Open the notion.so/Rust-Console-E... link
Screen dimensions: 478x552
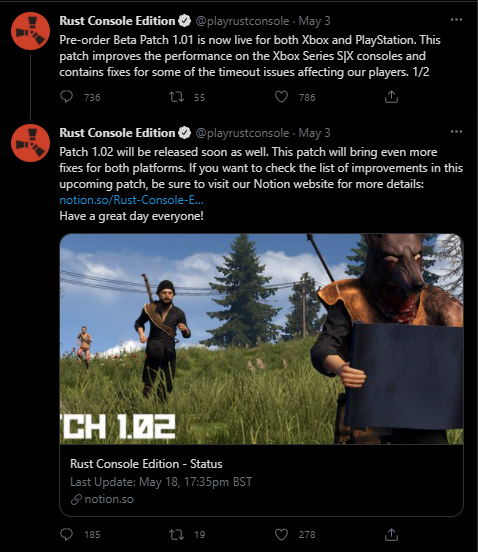pyautogui.click(x=131, y=200)
